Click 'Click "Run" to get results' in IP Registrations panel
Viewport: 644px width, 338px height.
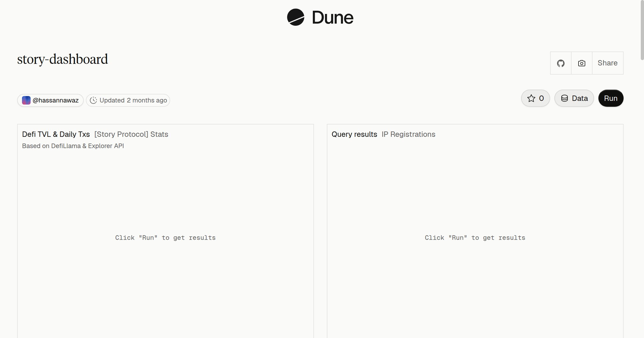pyautogui.click(x=475, y=238)
